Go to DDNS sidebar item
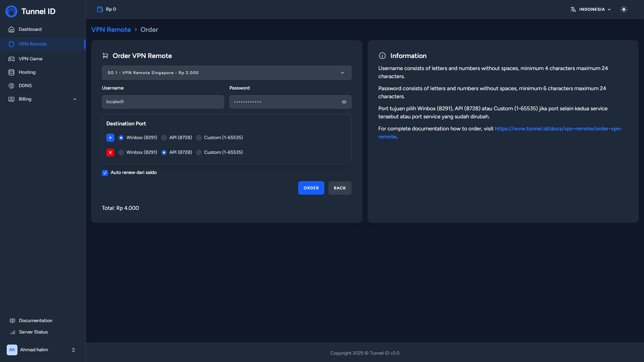 click(x=25, y=85)
